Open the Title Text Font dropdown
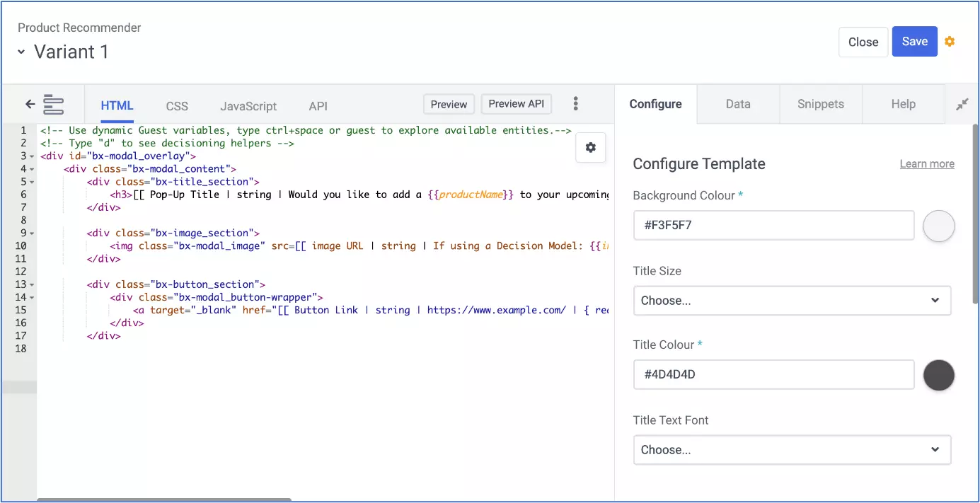The image size is (980, 503). click(x=792, y=450)
